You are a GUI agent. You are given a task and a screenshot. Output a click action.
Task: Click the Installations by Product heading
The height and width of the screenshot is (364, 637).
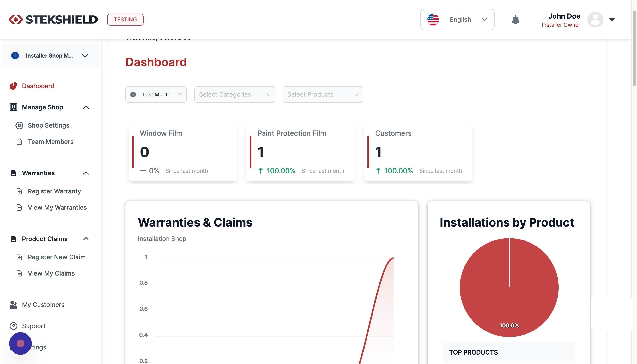pos(507,222)
